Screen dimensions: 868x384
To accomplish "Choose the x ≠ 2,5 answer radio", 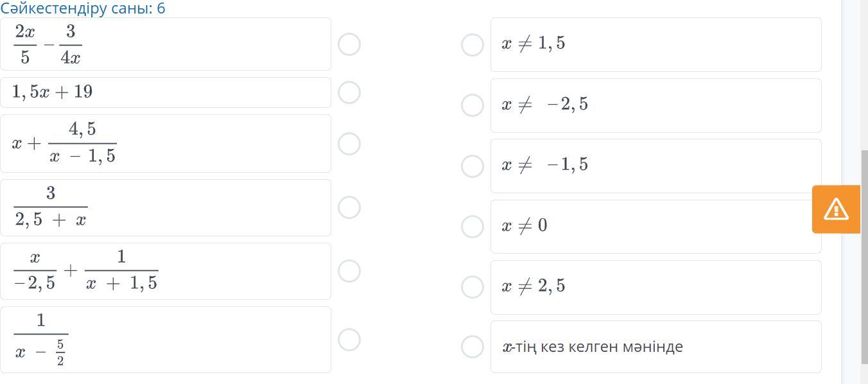I will pyautogui.click(x=473, y=287).
